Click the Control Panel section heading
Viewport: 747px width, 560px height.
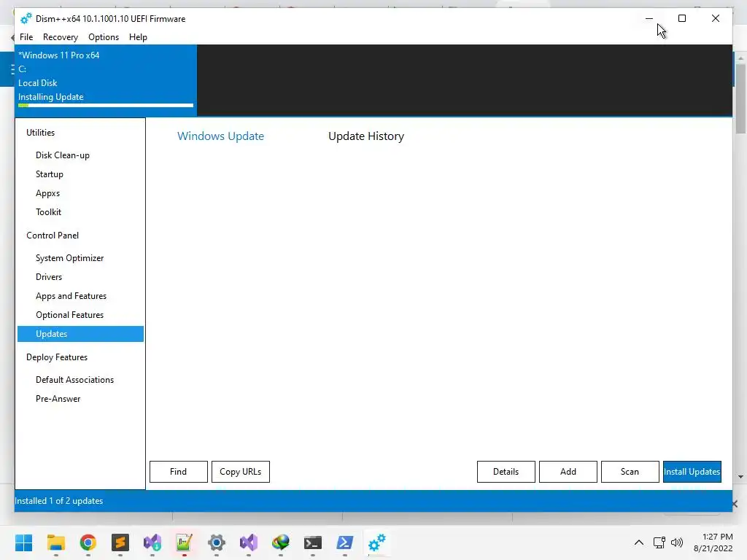pos(53,236)
